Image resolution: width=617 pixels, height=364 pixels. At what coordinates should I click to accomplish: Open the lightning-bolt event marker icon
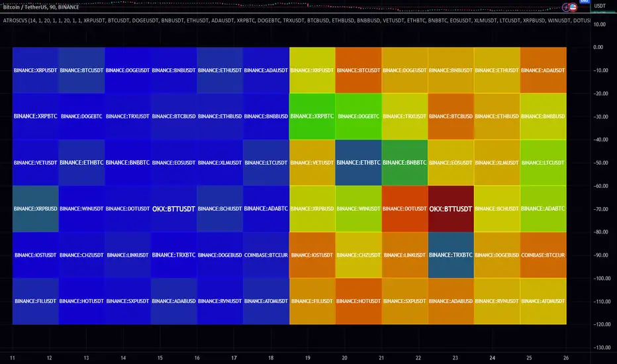(x=566, y=7)
